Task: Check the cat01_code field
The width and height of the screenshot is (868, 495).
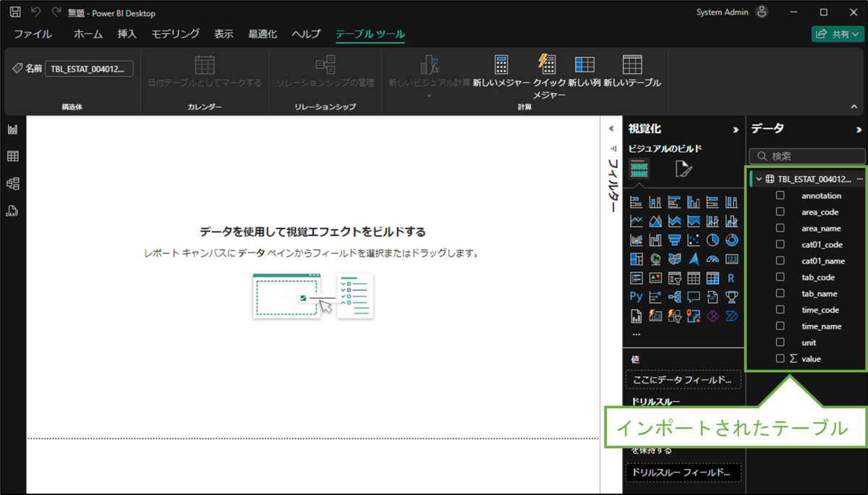Action: click(x=780, y=244)
